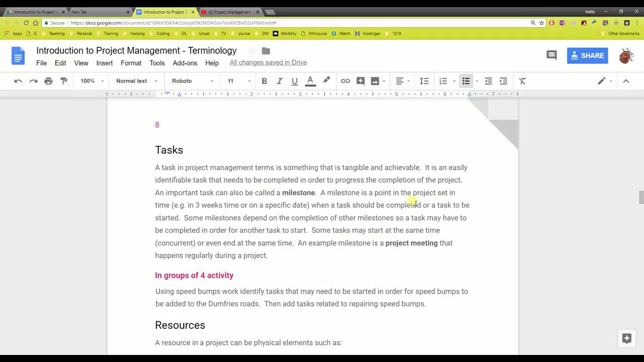Expand bulleted list dropdown arrow
The width and height of the screenshot is (644, 362).
476,81
